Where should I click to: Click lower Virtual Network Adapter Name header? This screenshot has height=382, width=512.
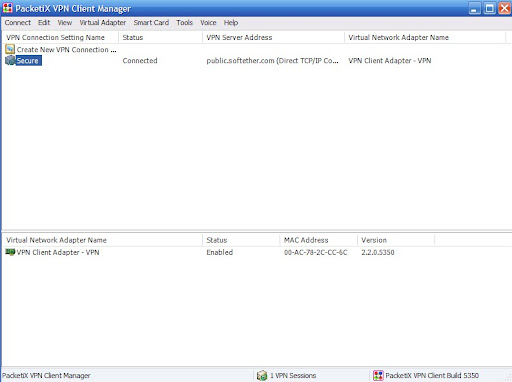click(x=102, y=240)
